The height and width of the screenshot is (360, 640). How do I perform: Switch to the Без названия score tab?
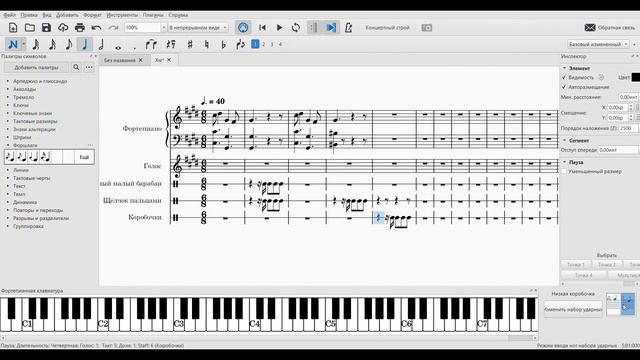(x=120, y=60)
